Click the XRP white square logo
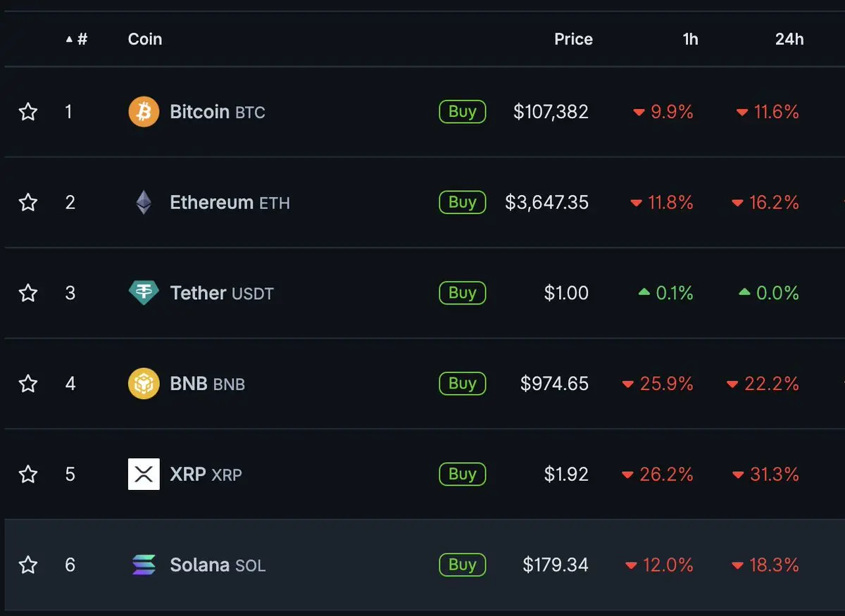Image resolution: width=845 pixels, height=616 pixels. [x=144, y=474]
